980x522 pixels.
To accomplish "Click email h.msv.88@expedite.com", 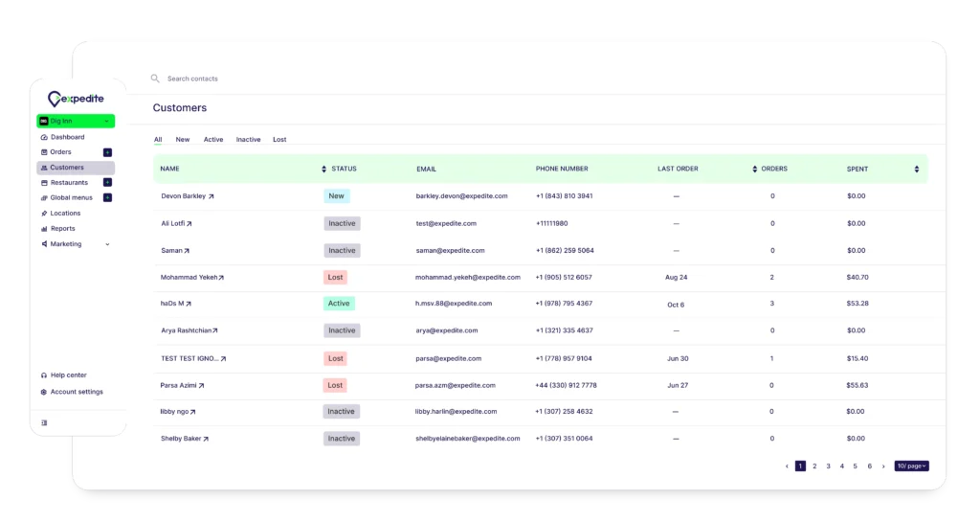I will click(454, 304).
